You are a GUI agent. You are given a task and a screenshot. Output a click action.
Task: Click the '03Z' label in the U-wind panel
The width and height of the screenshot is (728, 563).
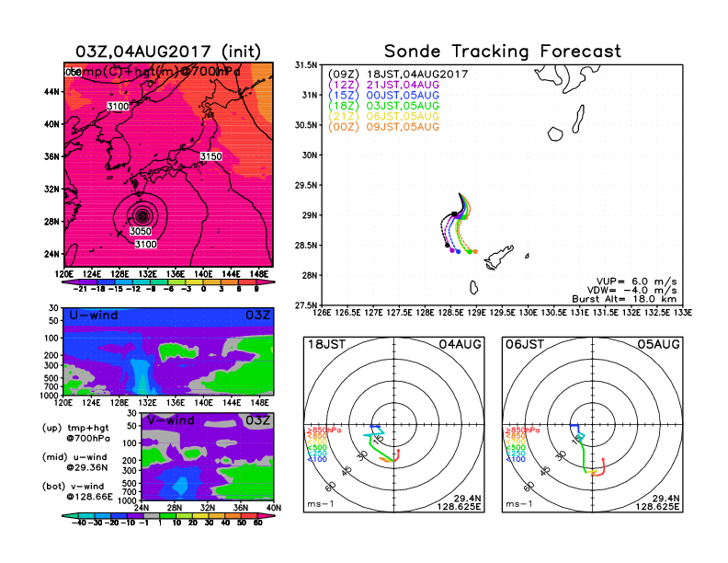tap(257, 316)
